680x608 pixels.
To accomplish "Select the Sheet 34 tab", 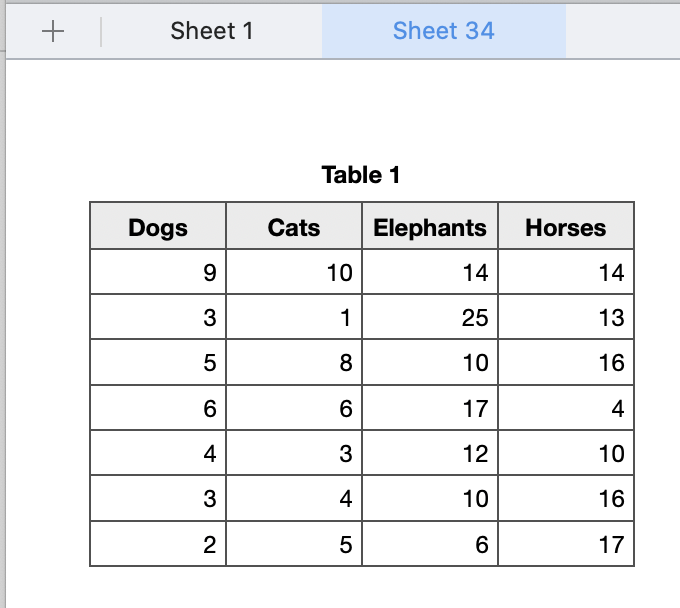I will pyautogui.click(x=443, y=31).
